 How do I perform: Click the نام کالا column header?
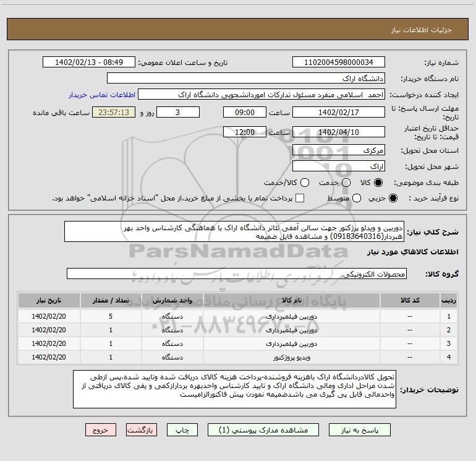click(x=291, y=301)
